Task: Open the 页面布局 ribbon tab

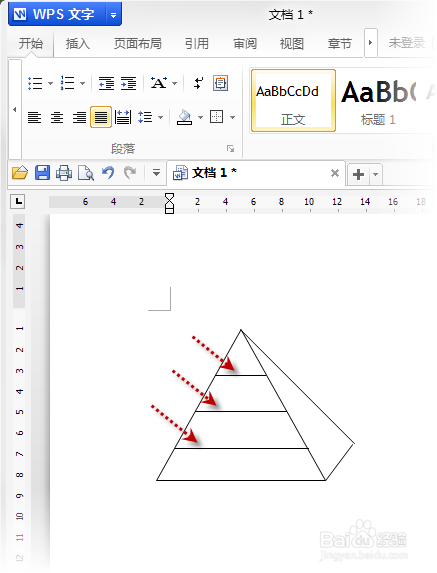Action: coord(137,44)
